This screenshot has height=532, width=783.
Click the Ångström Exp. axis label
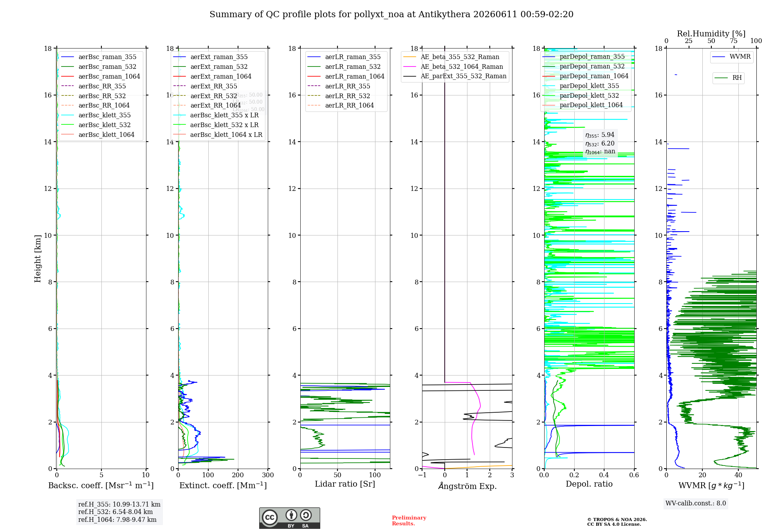tap(467, 486)
